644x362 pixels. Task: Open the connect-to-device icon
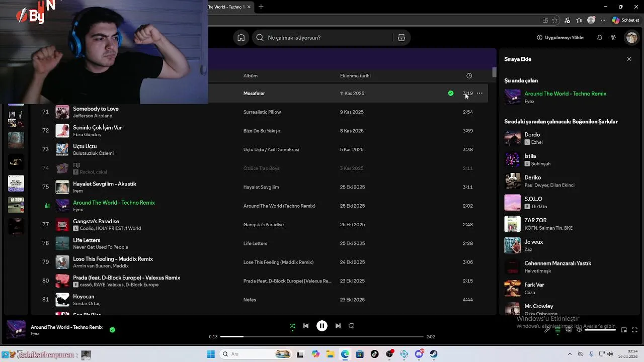[569, 330]
